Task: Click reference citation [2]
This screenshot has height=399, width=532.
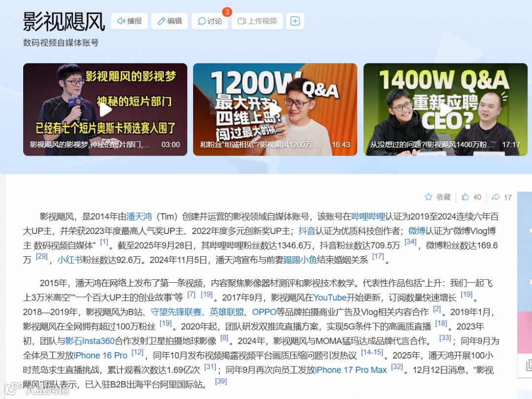Action: [x=437, y=309]
